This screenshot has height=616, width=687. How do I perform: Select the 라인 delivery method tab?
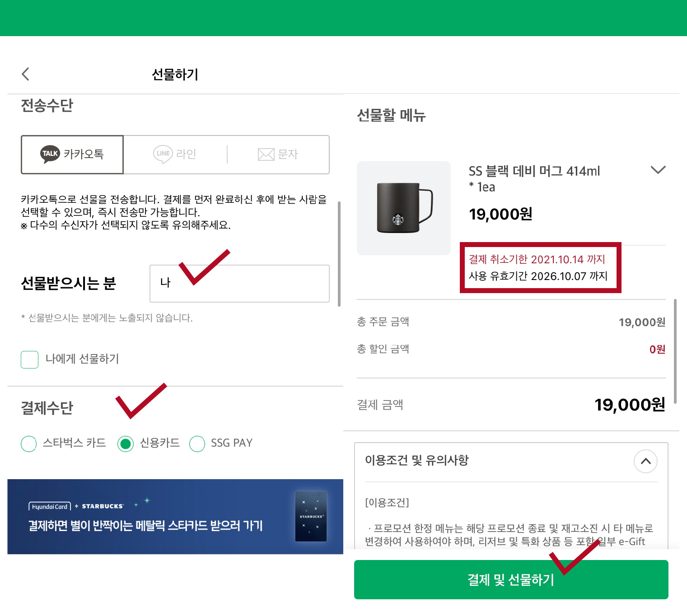click(175, 154)
